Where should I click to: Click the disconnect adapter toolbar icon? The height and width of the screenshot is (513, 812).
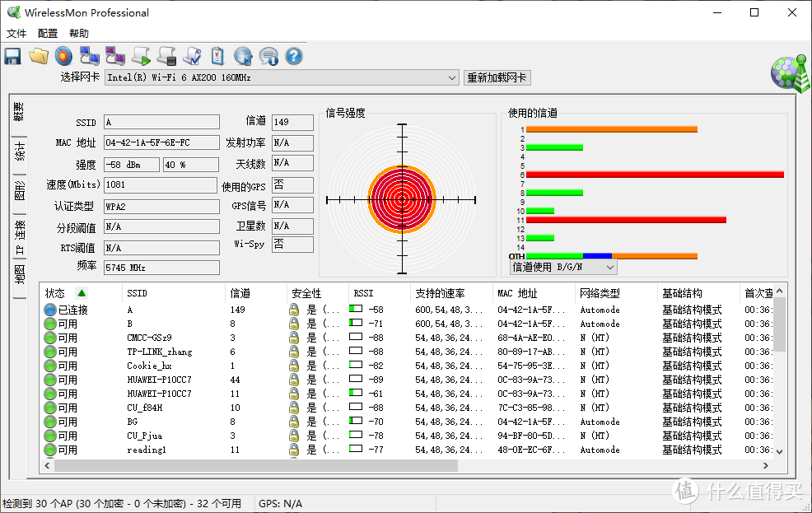(115, 55)
